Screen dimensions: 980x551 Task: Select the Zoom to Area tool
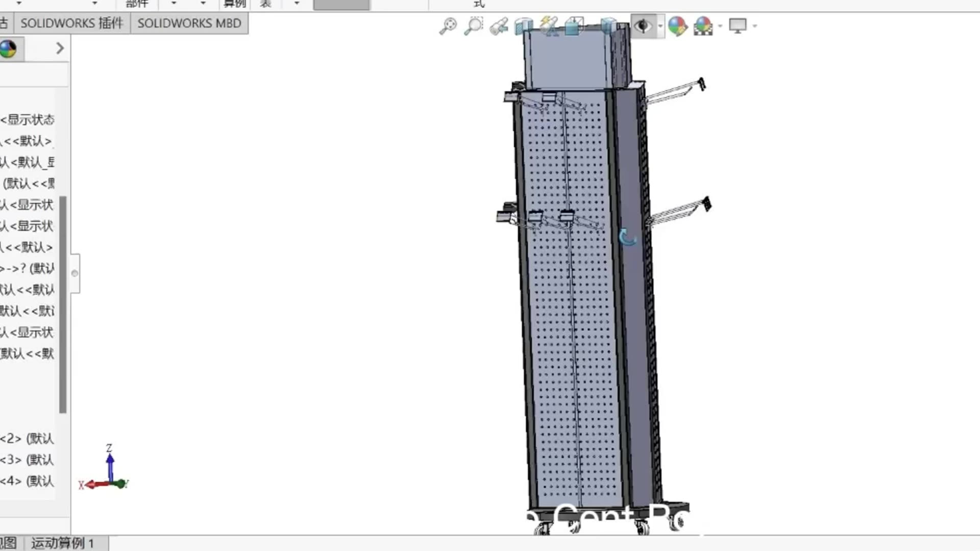[x=473, y=26]
